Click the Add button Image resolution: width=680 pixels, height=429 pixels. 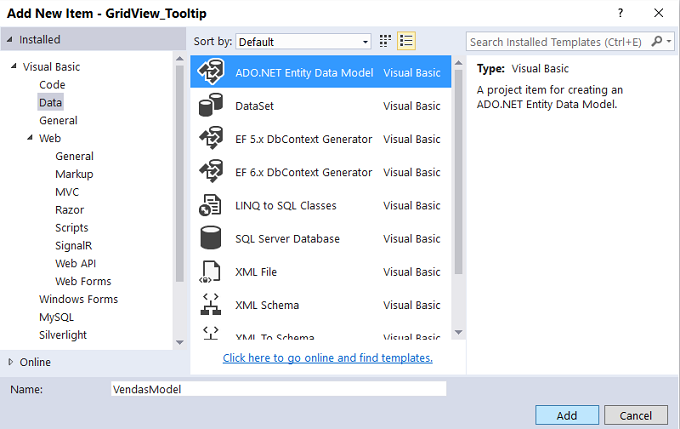click(567, 415)
